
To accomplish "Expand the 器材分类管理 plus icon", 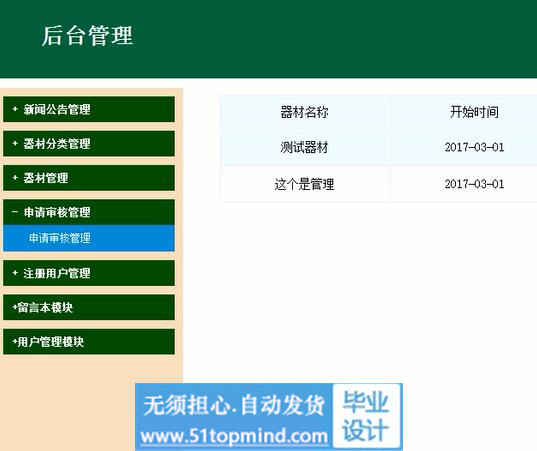I will [x=15, y=143].
